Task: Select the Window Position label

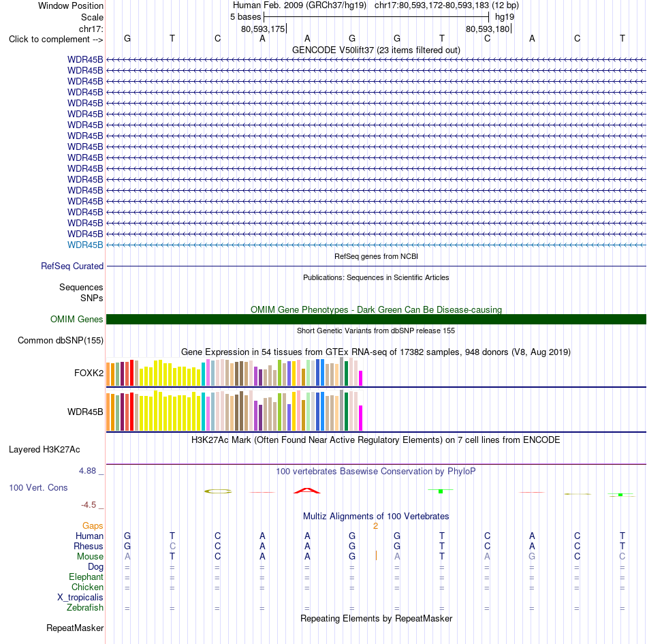Action: point(71,5)
